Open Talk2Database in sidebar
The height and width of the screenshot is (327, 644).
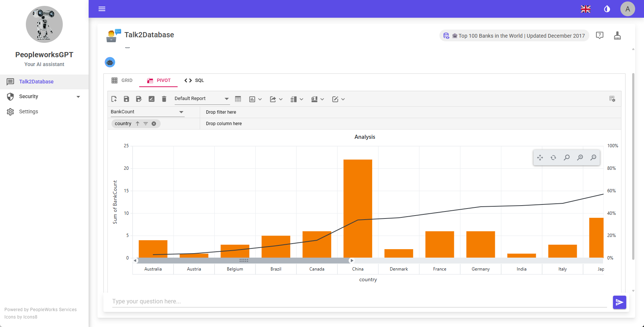[44, 82]
